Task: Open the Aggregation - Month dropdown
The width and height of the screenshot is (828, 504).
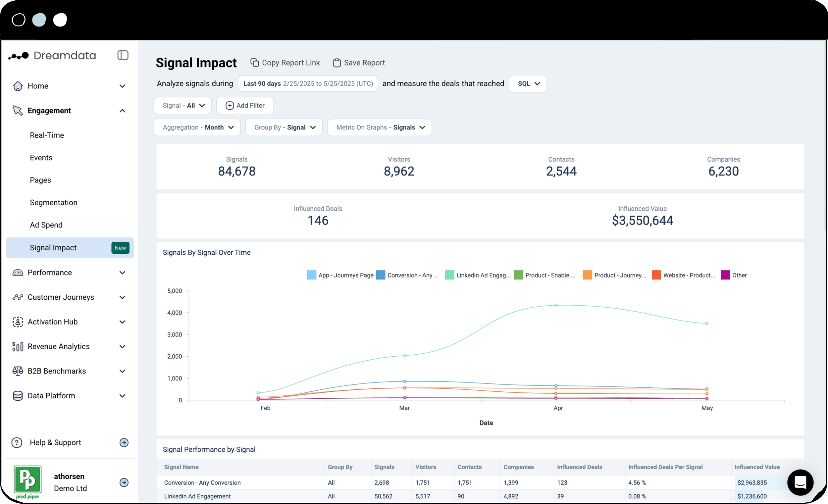Action: pyautogui.click(x=197, y=127)
